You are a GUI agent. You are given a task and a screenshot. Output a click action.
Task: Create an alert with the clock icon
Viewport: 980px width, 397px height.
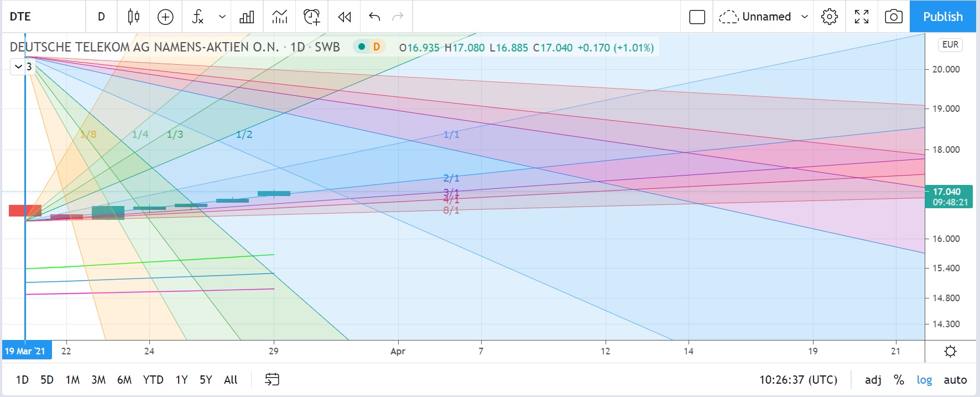pyautogui.click(x=312, y=17)
